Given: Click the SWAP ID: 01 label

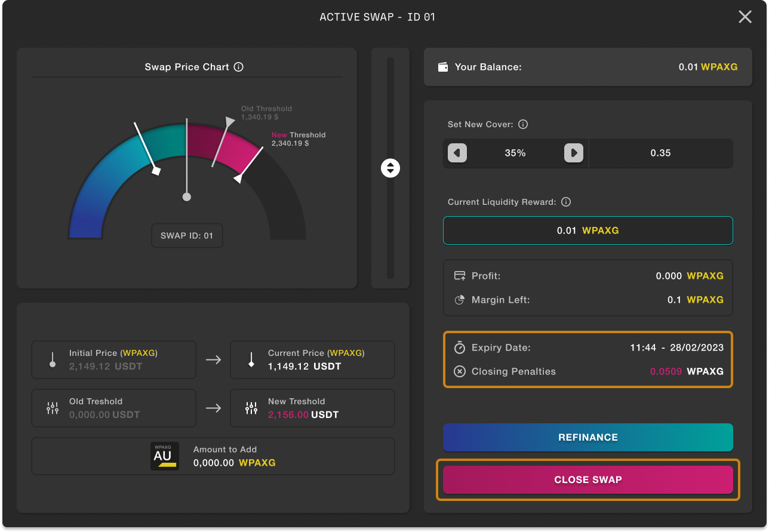Looking at the screenshot, I should coord(187,236).
